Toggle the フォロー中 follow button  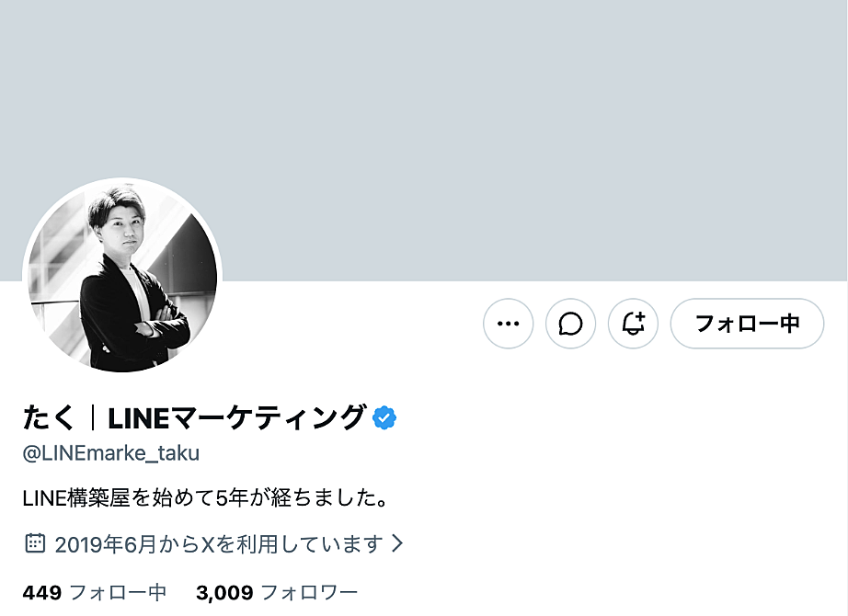pyautogui.click(x=747, y=324)
